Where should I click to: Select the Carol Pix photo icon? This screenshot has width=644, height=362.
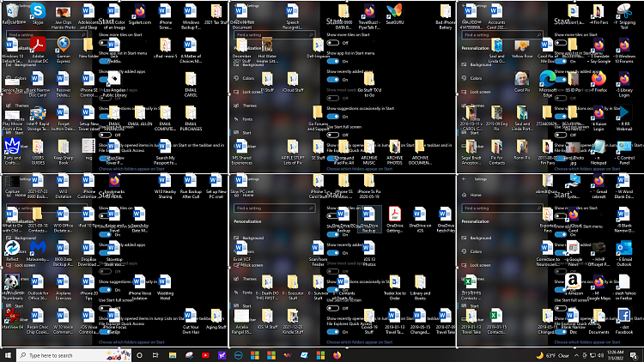coord(521,82)
